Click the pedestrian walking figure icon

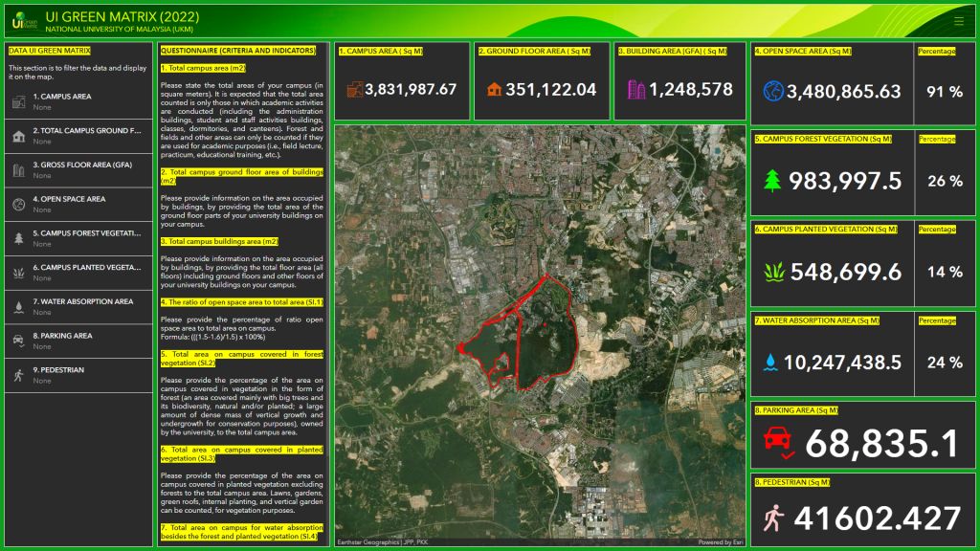click(773, 518)
